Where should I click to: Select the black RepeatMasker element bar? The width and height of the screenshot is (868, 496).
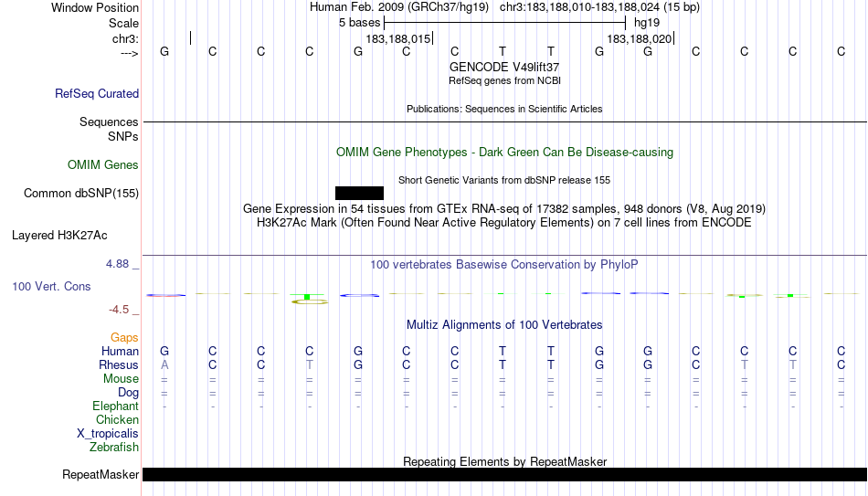(504, 474)
